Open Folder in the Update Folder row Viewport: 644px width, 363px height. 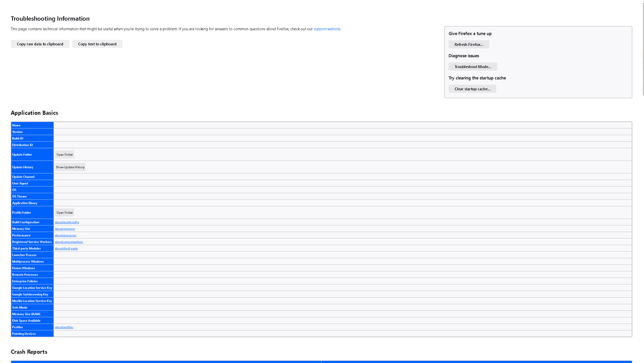point(64,155)
